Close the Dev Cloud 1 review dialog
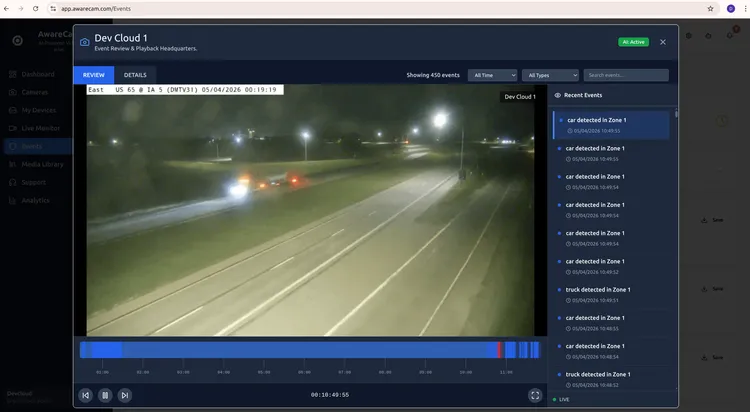The height and width of the screenshot is (412, 750). pos(662,42)
